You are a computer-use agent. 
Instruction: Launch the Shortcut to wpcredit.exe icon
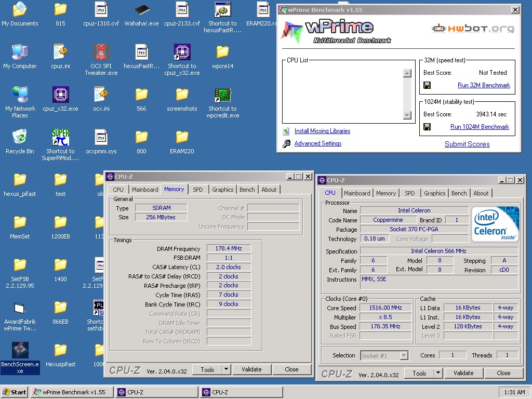click(222, 95)
